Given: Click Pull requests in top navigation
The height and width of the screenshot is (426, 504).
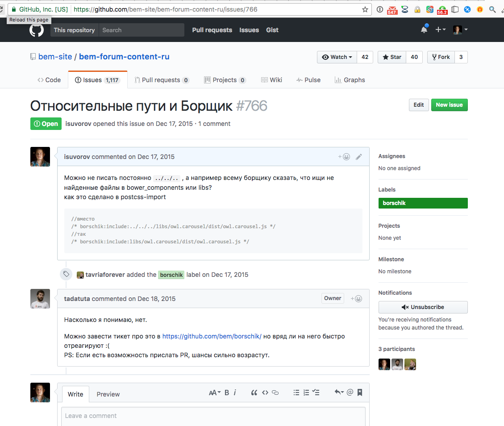Looking at the screenshot, I should [x=212, y=30].
